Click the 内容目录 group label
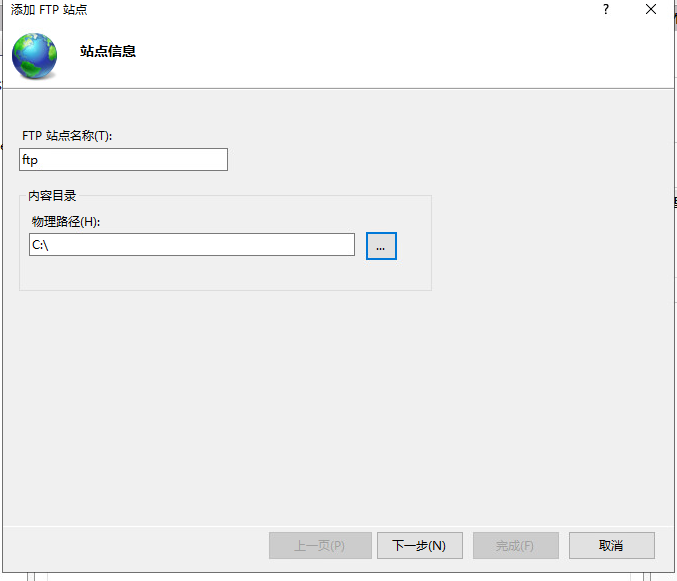Viewport: 677px width, 581px height. pyautogui.click(x=52, y=196)
